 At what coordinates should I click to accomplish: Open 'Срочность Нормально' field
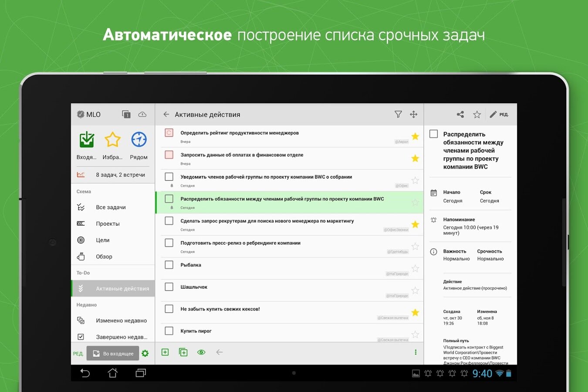490,255
